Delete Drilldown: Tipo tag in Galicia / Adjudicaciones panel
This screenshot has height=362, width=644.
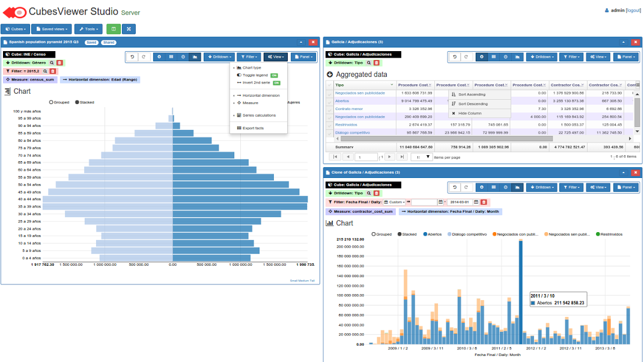pos(376,63)
